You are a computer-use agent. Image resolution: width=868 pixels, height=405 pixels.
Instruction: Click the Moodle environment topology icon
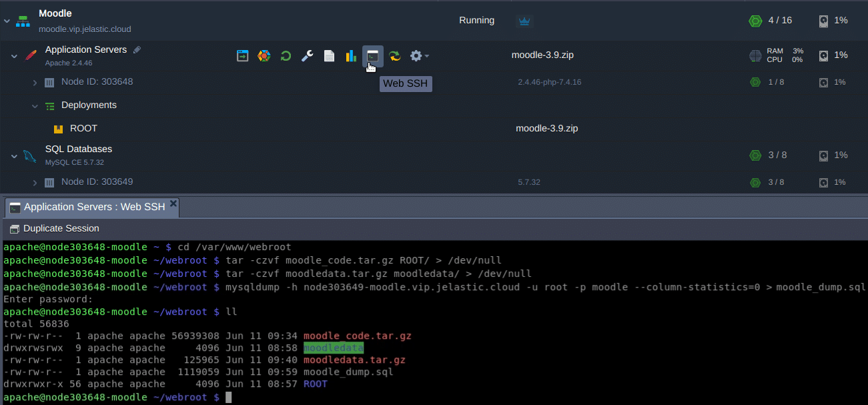[x=23, y=21]
